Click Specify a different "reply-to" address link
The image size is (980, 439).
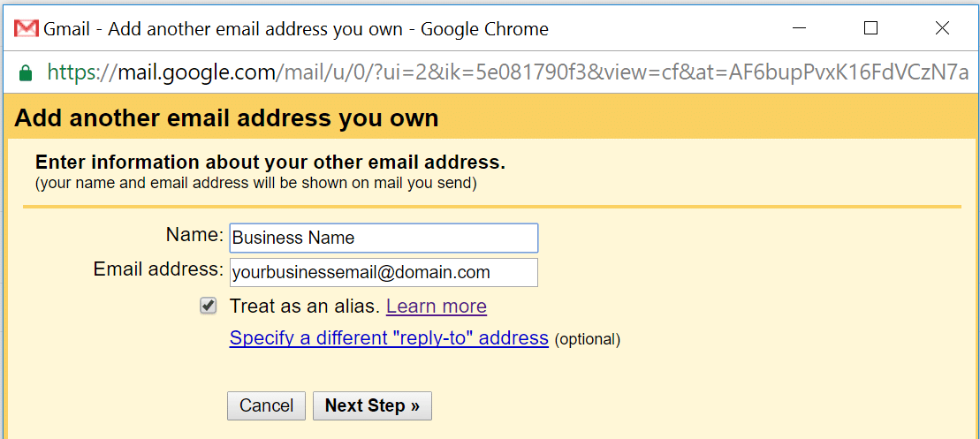point(389,338)
